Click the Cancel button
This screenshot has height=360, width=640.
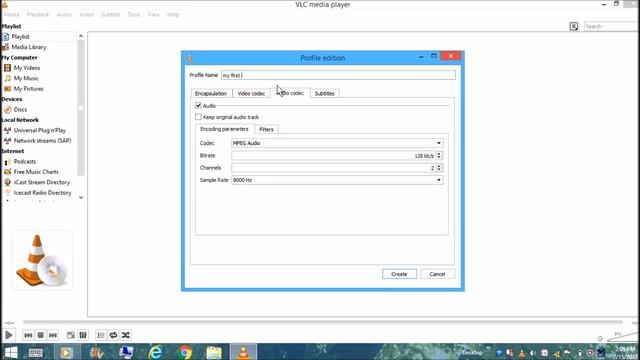tap(437, 274)
